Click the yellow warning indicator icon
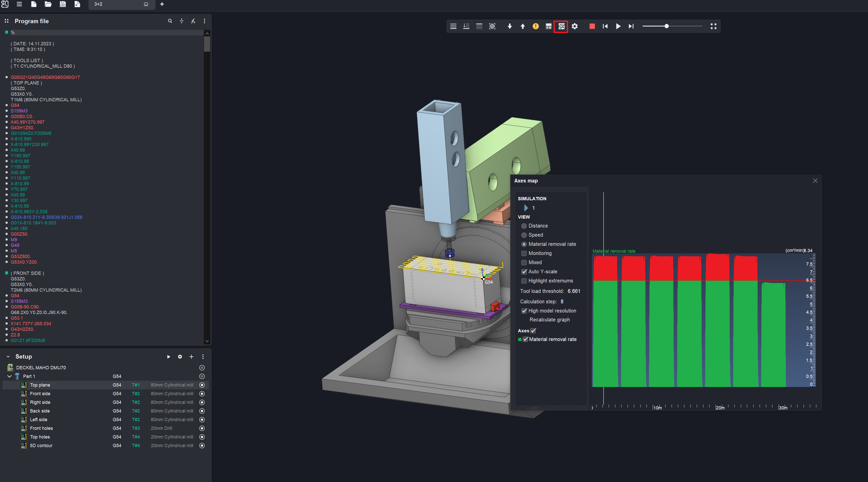Image resolution: width=868 pixels, height=482 pixels. click(x=536, y=26)
